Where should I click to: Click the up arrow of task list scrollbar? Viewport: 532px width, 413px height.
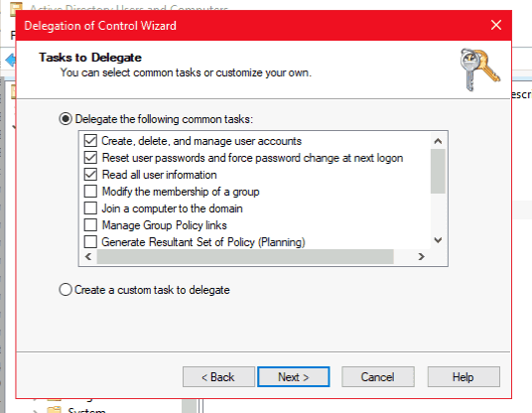438,141
